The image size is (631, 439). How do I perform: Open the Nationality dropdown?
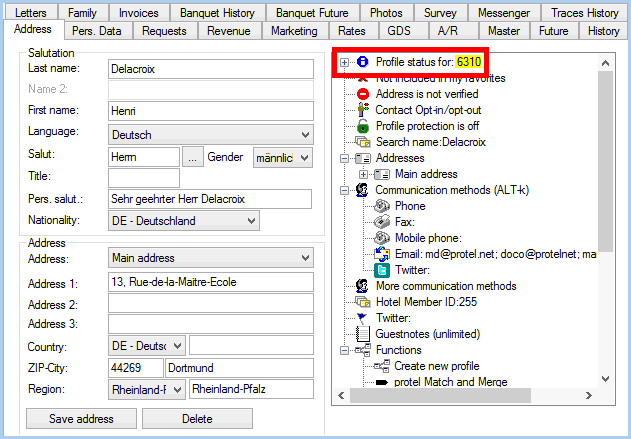point(250,220)
